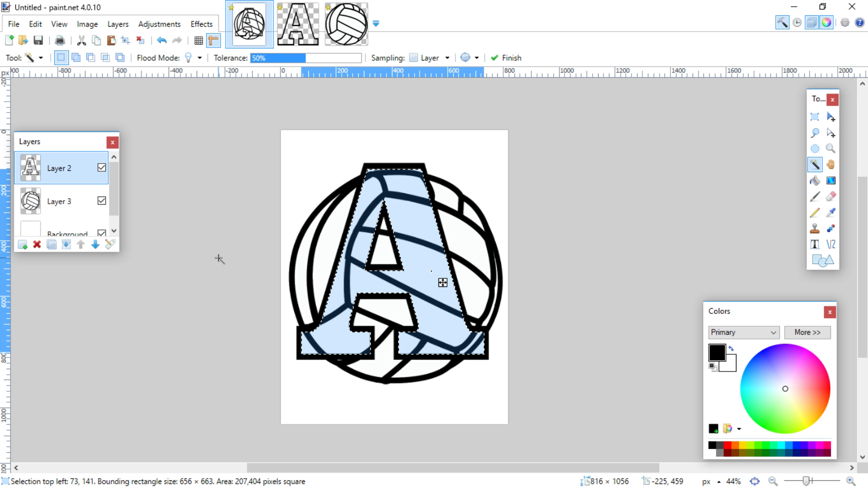Select the Paint Bucket tool
This screenshot has width=868, height=488.
tap(815, 181)
